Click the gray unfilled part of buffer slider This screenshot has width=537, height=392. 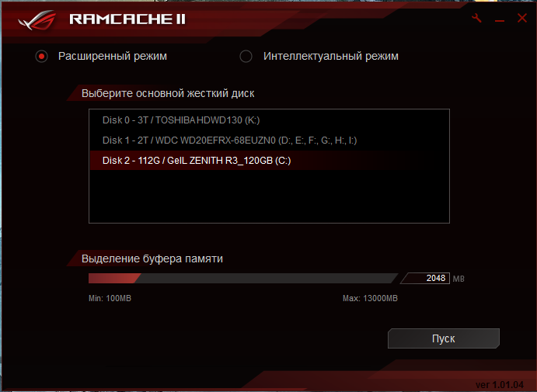267,279
